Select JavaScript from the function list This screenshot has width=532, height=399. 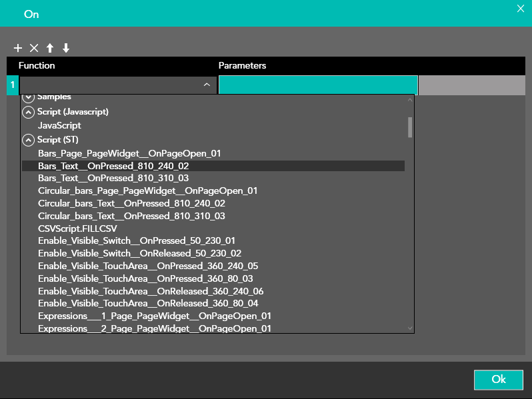[59, 125]
